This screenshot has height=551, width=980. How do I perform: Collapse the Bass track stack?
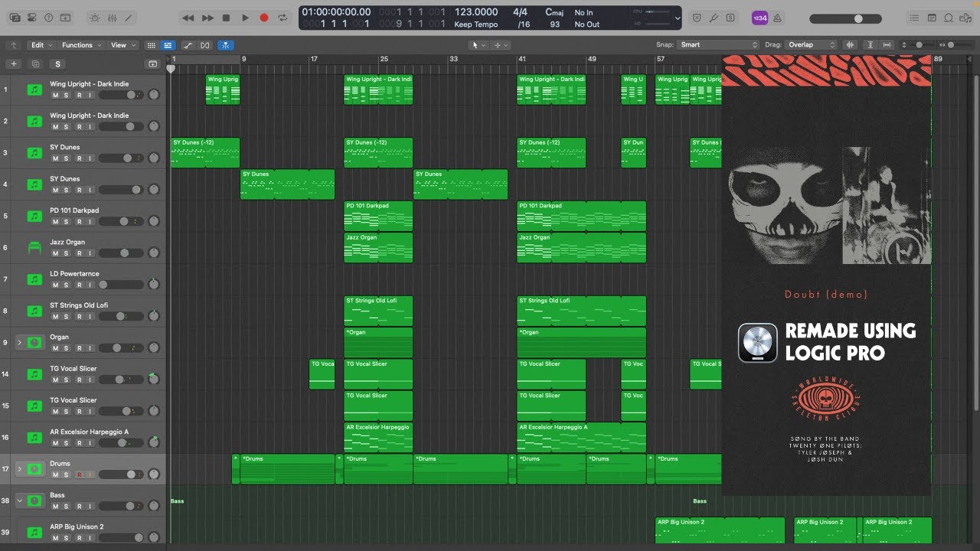tap(20, 500)
